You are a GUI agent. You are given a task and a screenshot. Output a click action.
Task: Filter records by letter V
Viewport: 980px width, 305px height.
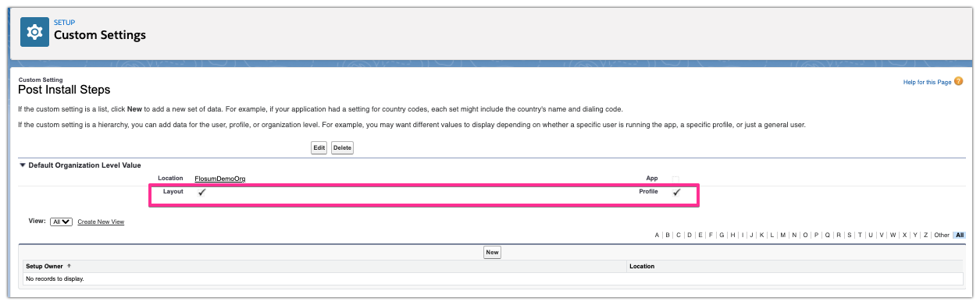click(x=882, y=235)
